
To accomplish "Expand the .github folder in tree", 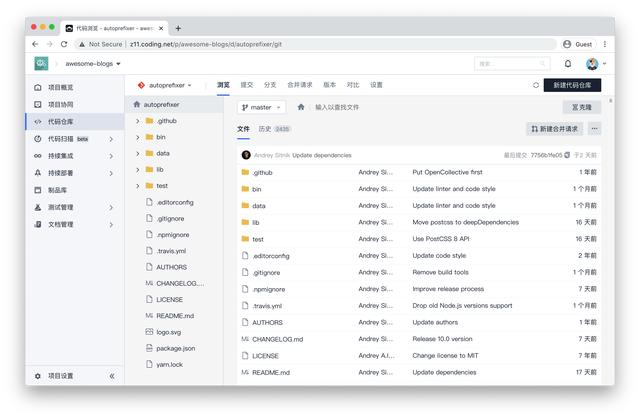I will coord(138,121).
